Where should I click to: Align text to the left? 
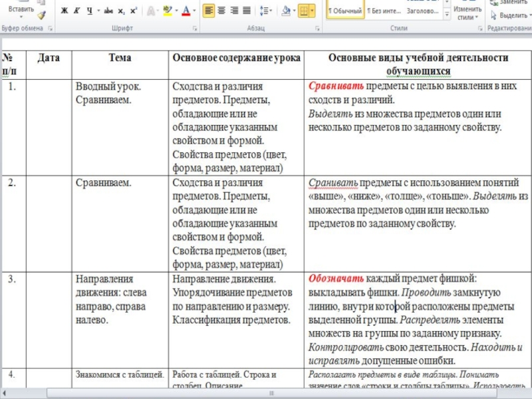click(209, 11)
